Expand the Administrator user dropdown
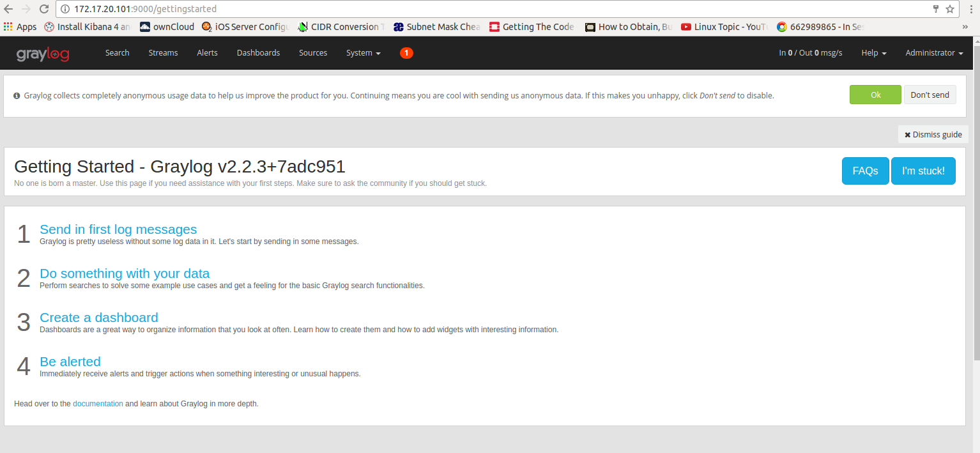The width and height of the screenshot is (980, 453). click(x=934, y=53)
